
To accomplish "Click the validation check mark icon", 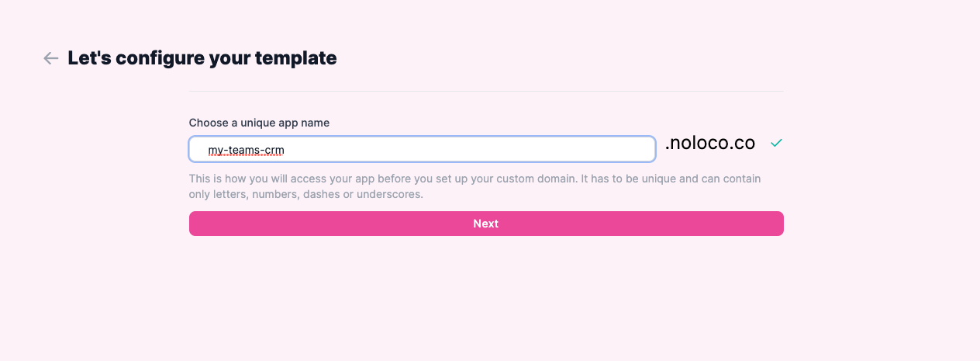I will click(x=776, y=143).
